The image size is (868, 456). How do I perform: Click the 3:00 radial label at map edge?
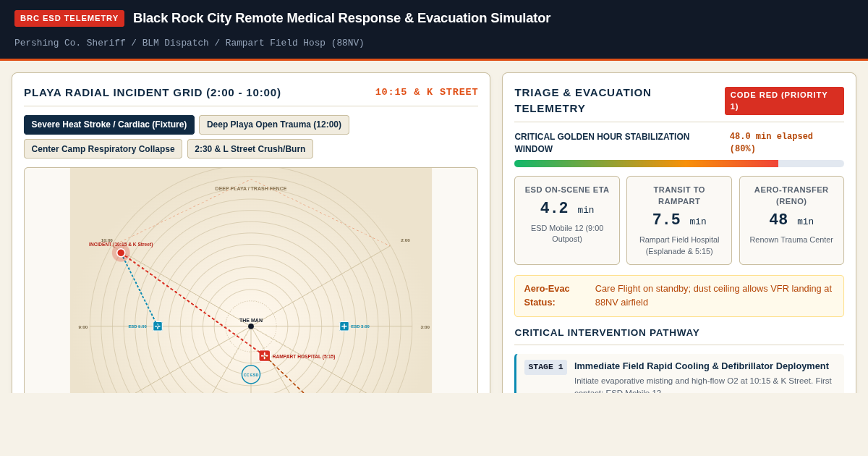click(x=425, y=327)
